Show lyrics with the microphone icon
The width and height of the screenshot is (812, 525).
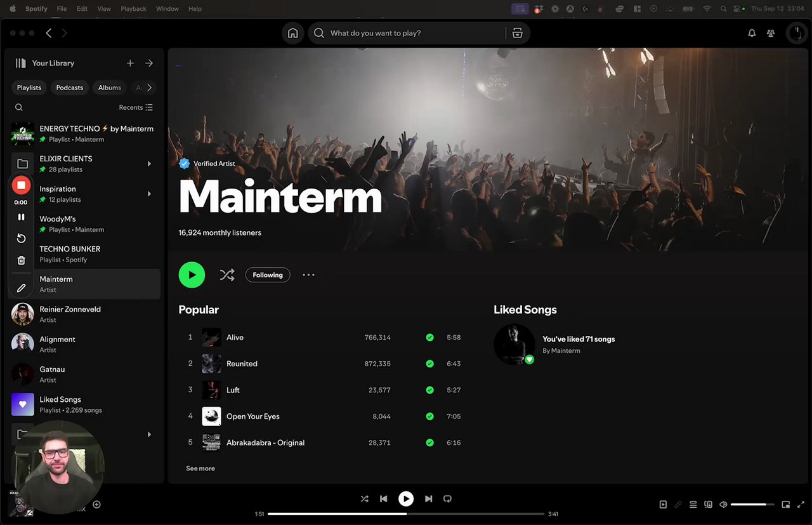tap(678, 505)
